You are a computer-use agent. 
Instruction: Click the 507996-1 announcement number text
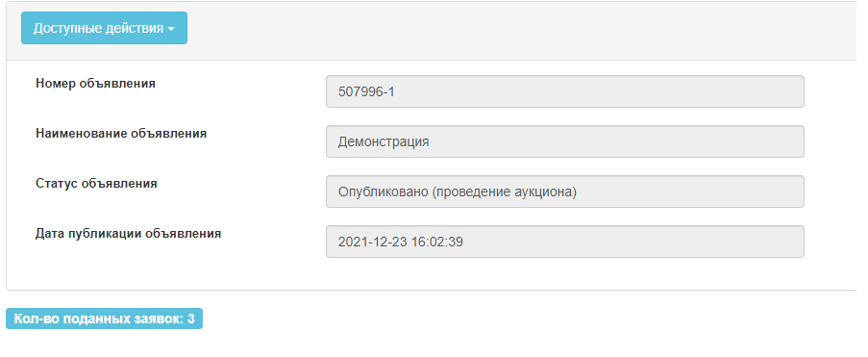point(366,92)
